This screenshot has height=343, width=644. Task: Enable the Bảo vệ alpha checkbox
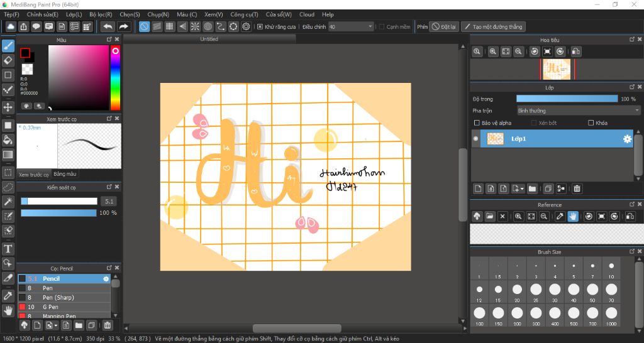click(x=477, y=122)
